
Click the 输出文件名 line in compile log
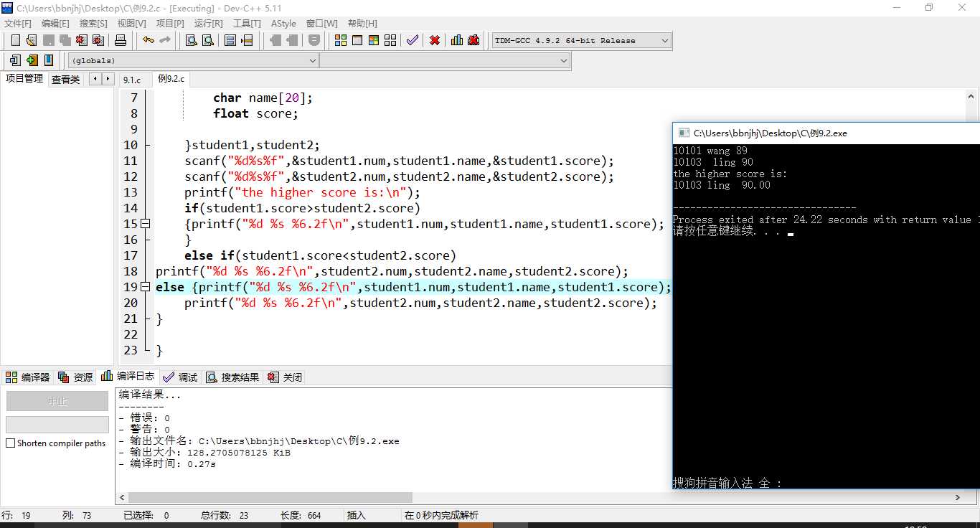(x=259, y=441)
